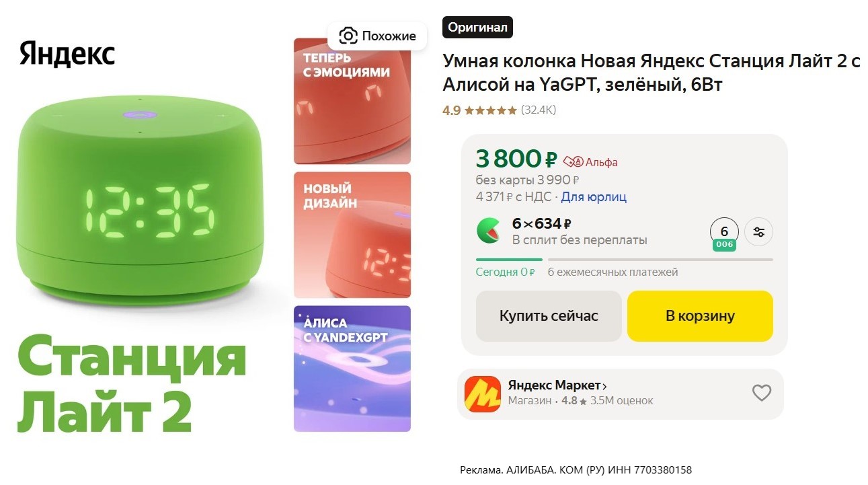
Task: Click the Оригинал badge
Action: click(477, 28)
